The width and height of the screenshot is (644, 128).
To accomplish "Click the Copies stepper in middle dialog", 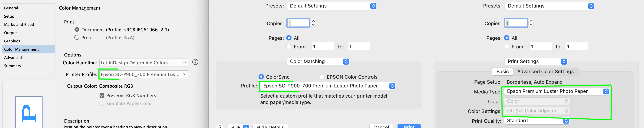I will (x=313, y=23).
